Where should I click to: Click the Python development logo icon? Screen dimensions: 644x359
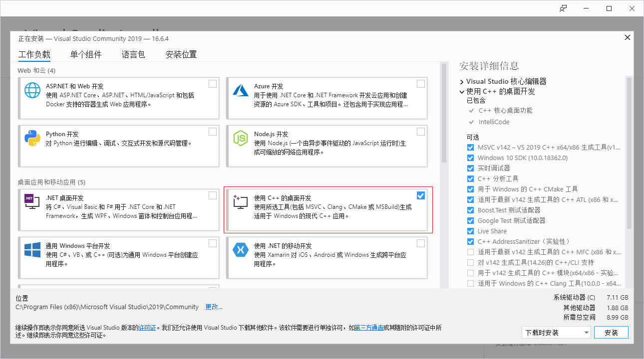click(x=32, y=138)
